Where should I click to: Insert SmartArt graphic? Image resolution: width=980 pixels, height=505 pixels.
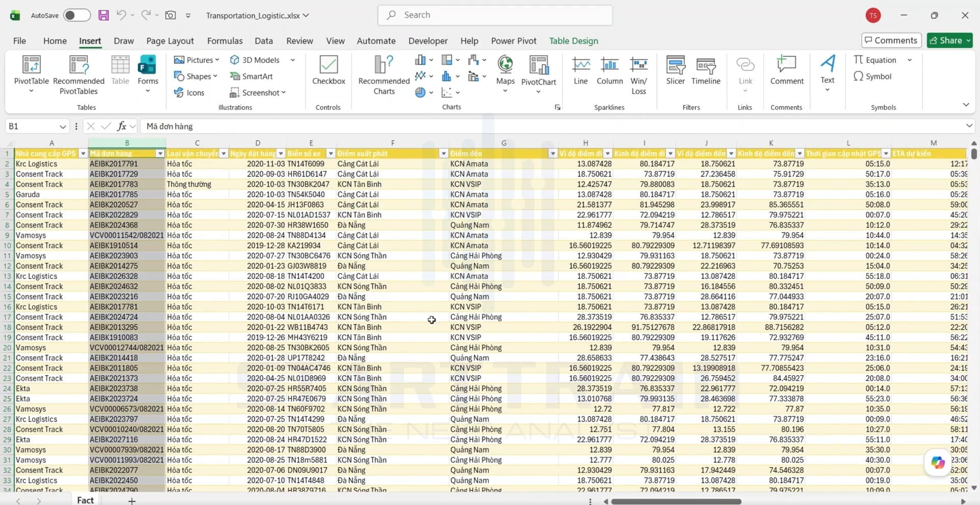pyautogui.click(x=251, y=76)
